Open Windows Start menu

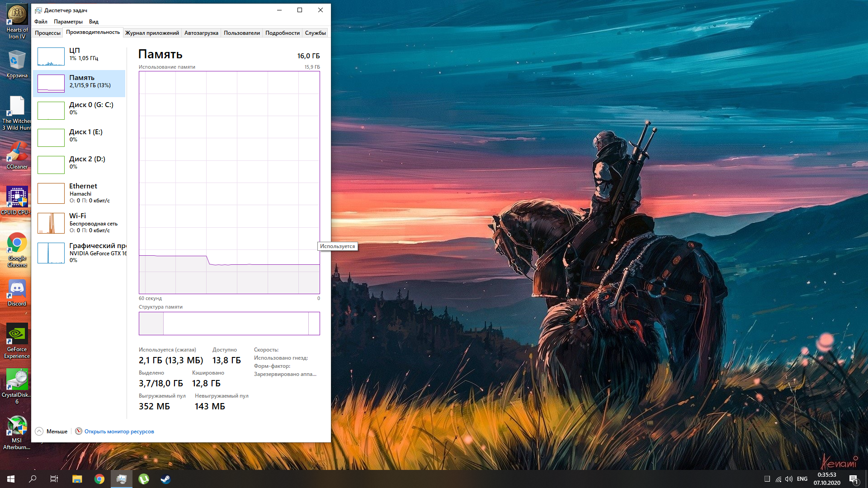[x=11, y=479]
